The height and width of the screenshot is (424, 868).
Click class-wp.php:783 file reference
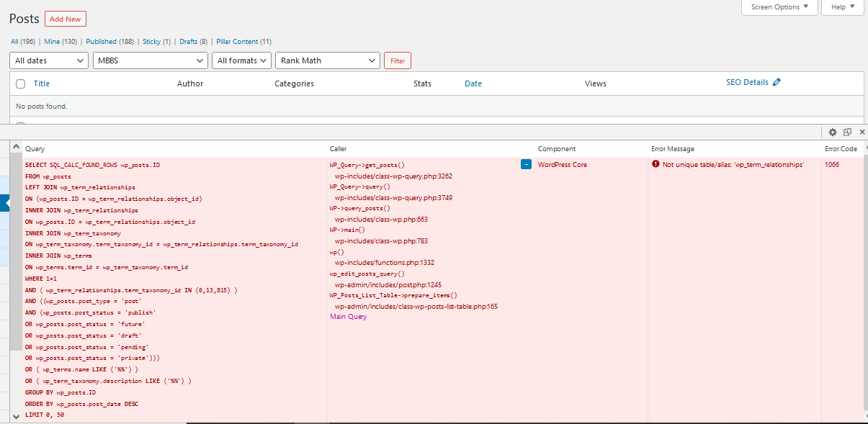click(x=381, y=241)
